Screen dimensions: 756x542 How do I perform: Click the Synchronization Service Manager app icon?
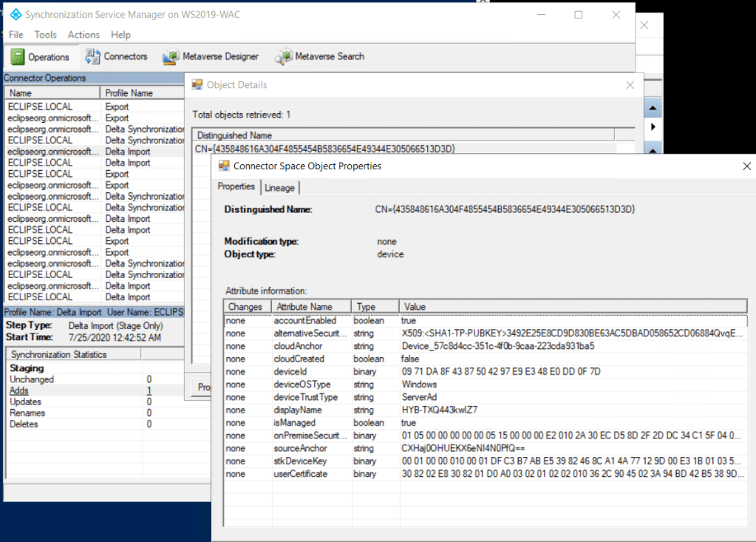click(x=13, y=15)
